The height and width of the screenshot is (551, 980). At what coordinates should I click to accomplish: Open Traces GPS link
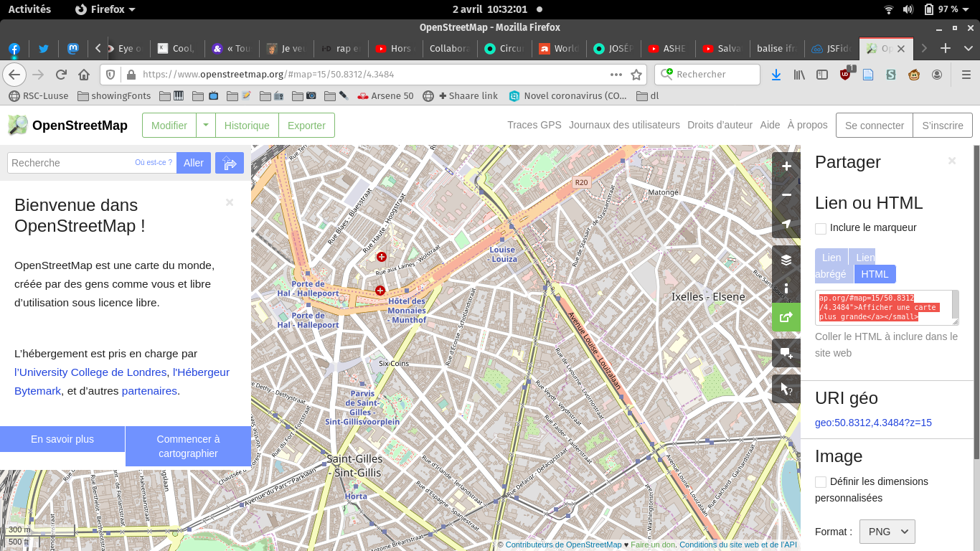(534, 125)
